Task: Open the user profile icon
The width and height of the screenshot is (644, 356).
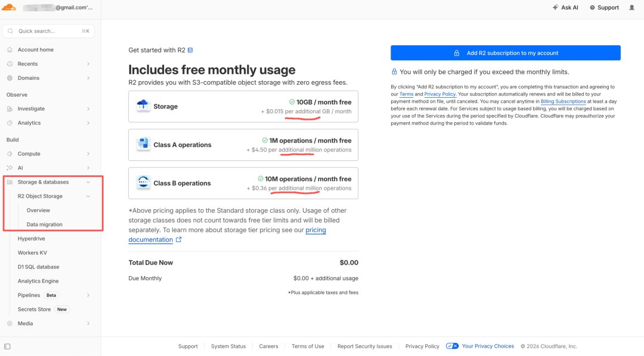Action: [x=631, y=7]
